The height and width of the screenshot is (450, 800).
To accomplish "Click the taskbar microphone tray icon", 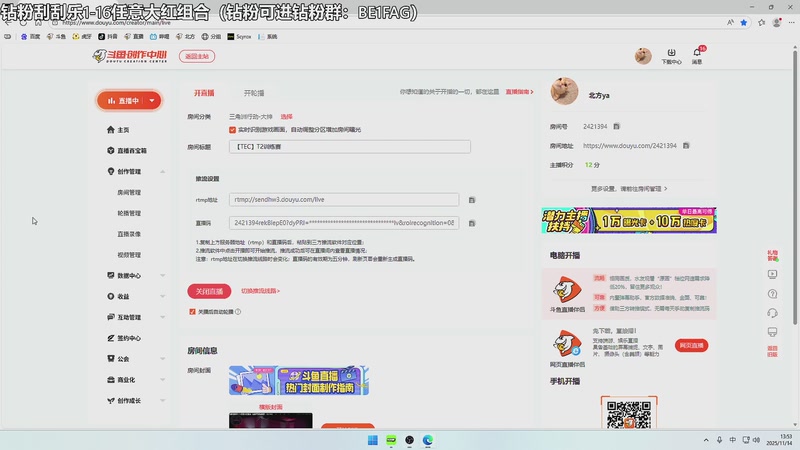I will click(x=719, y=440).
